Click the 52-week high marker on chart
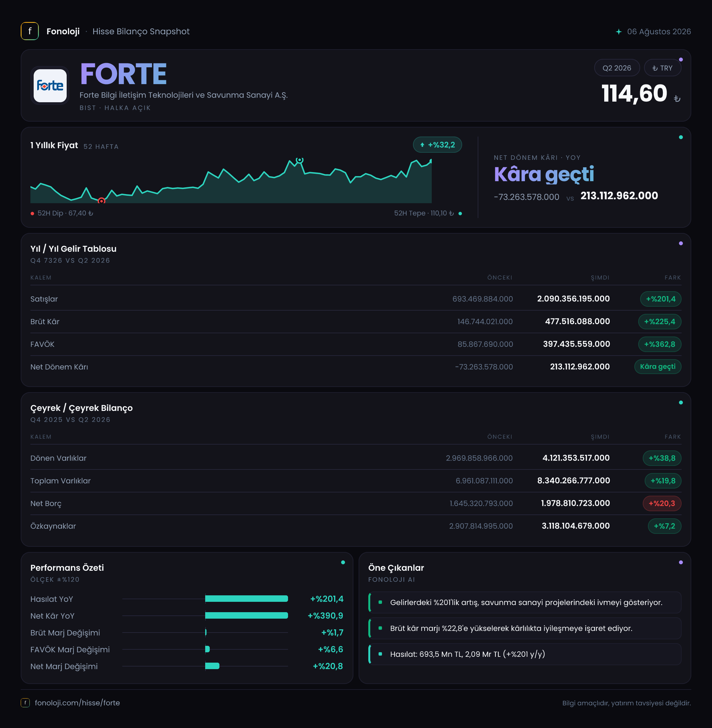The image size is (712, 728). tap(300, 160)
